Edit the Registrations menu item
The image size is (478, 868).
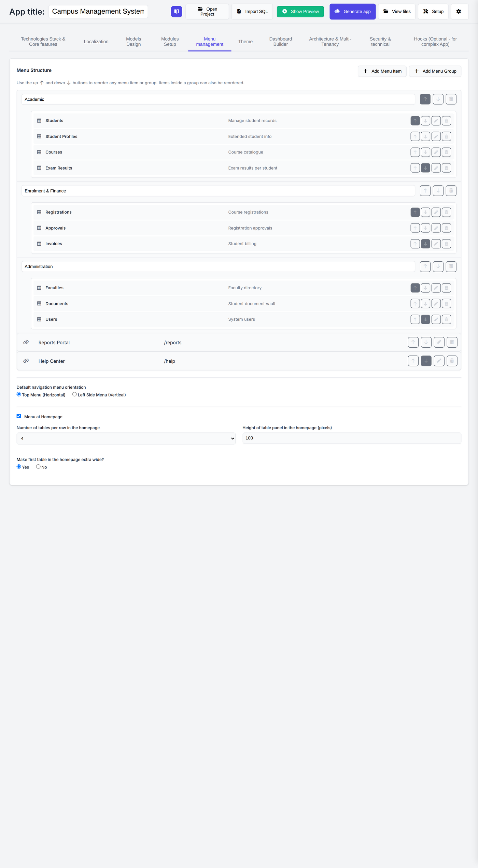(x=436, y=212)
